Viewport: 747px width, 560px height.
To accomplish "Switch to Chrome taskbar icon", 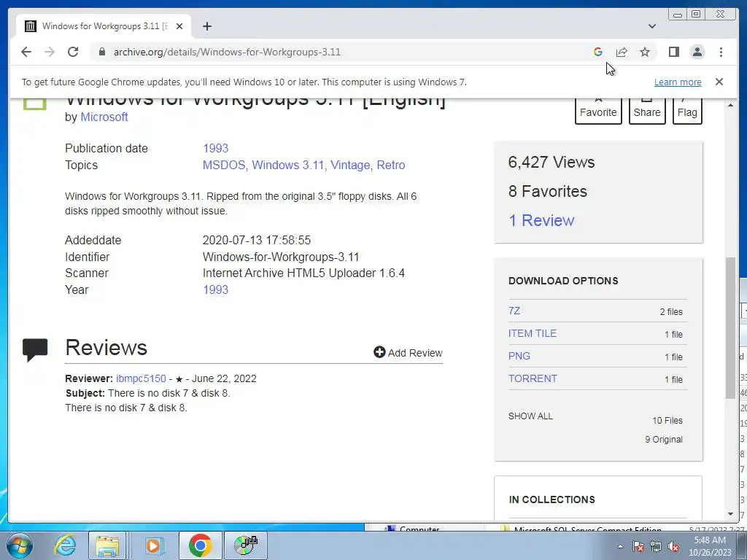I will [x=200, y=545].
